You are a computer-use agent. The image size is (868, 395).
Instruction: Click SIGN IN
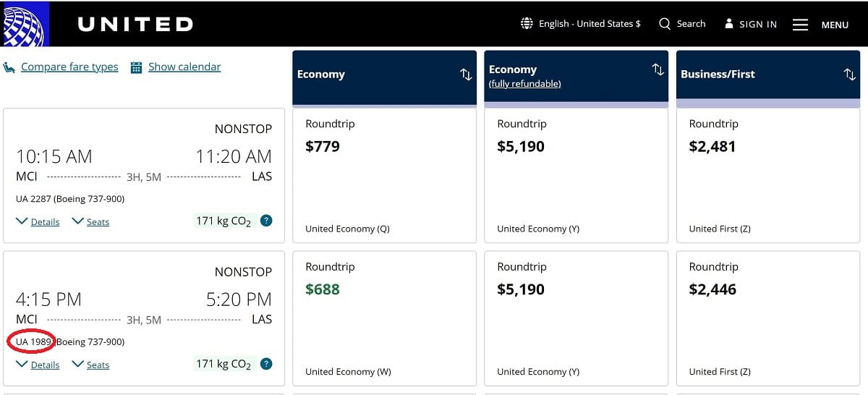758,25
